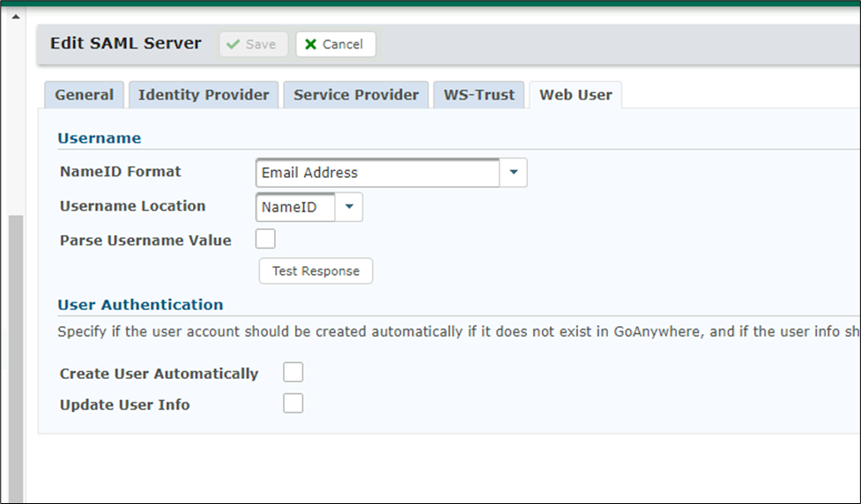Toggle the Update User Info checkbox
861x504 pixels.
[x=293, y=404]
